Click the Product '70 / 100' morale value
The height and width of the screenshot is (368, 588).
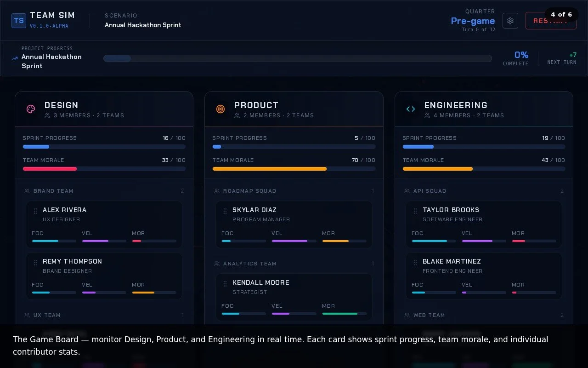click(x=363, y=160)
